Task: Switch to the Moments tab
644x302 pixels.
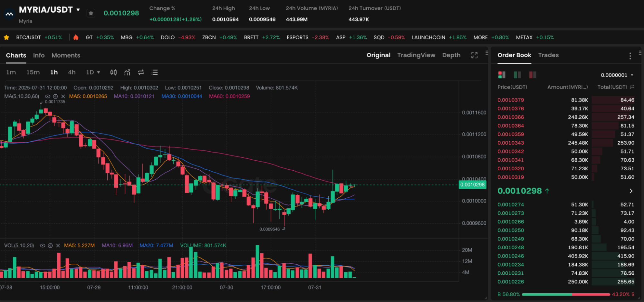Action: pyautogui.click(x=66, y=55)
